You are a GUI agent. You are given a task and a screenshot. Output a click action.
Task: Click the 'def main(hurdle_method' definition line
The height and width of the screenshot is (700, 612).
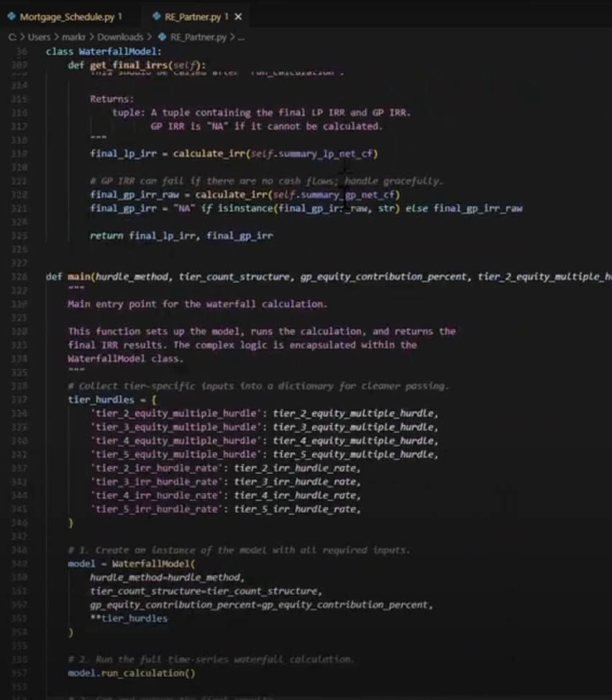pyautogui.click(x=329, y=277)
